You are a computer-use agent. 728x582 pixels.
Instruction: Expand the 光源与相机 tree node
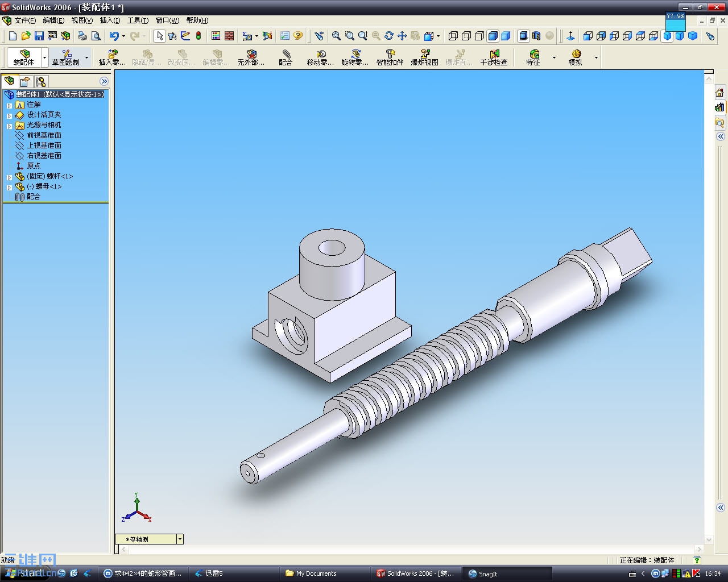tap(9, 126)
